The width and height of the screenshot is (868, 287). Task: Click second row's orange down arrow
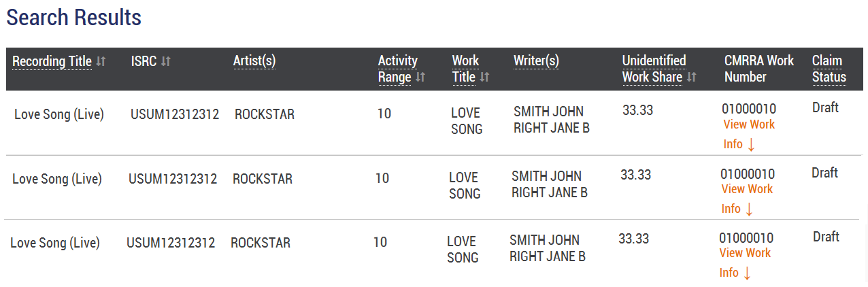(749, 209)
